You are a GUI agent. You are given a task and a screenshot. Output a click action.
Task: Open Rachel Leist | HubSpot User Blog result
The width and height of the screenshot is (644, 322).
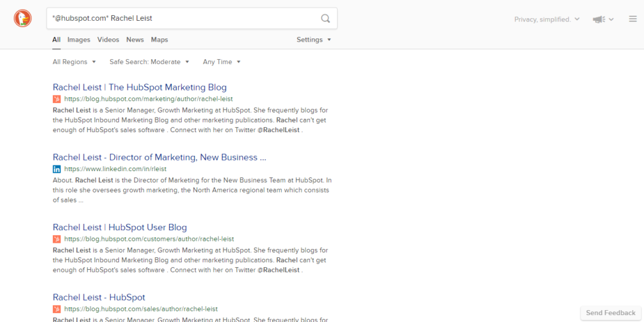[x=120, y=228]
